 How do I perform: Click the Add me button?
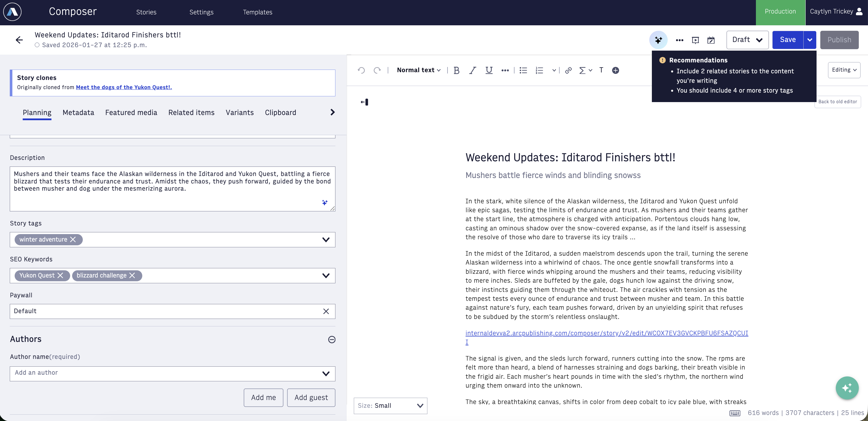(x=263, y=397)
